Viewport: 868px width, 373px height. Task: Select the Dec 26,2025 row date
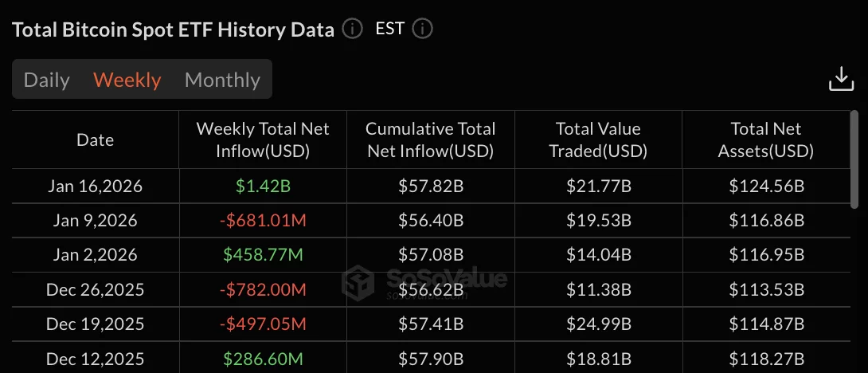pyautogui.click(x=95, y=289)
